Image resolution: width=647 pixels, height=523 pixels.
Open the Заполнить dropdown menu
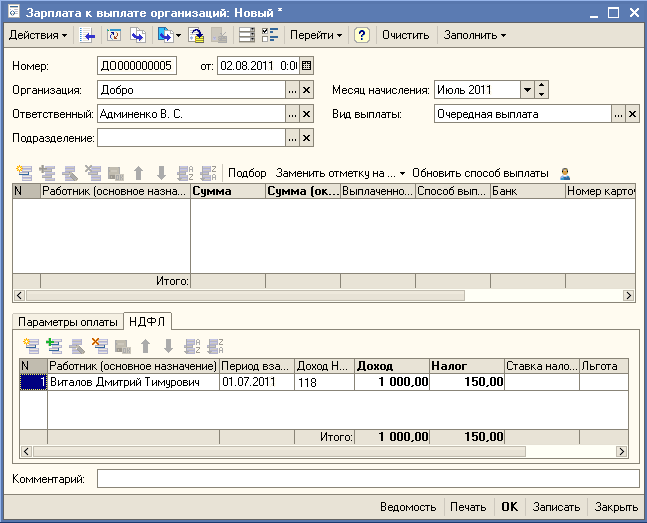[475, 35]
